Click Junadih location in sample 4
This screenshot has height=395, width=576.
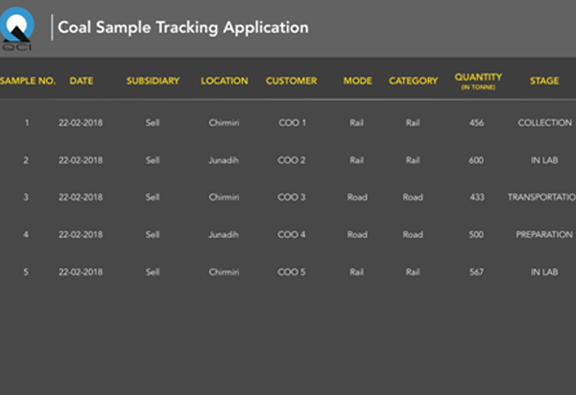(224, 234)
